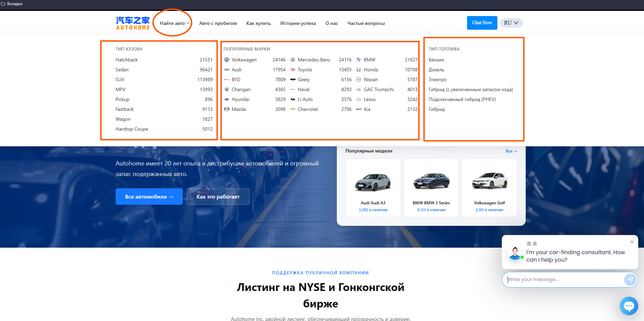The width and height of the screenshot is (644, 321).
Task: Click the Toyota brand logo icon
Action: tap(293, 70)
